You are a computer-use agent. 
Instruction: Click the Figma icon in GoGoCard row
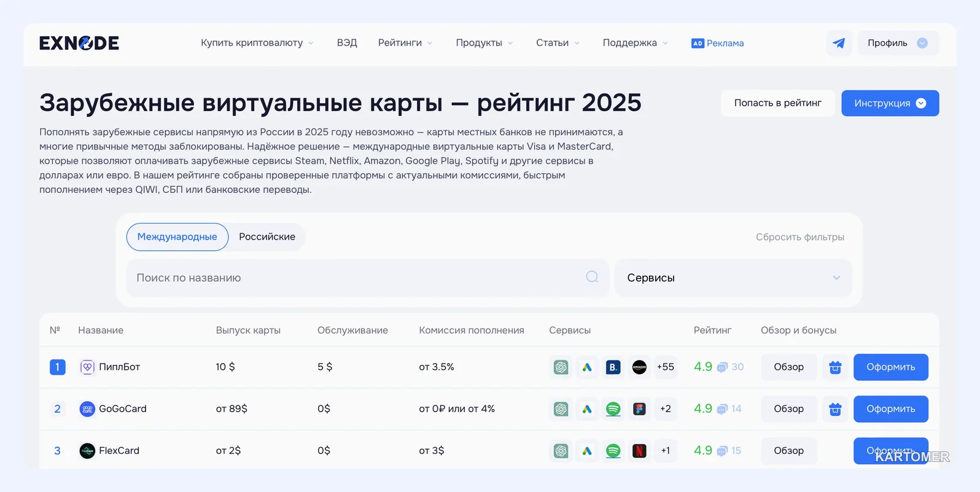[639, 409]
